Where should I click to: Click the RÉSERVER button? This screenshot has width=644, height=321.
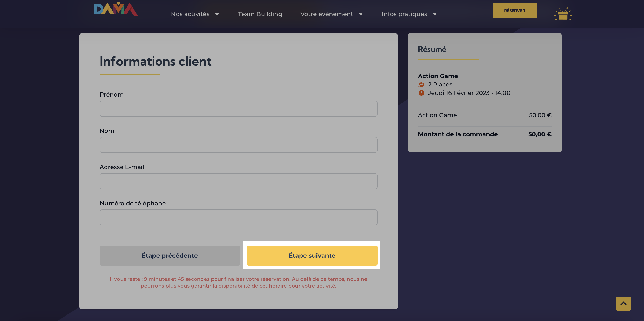coord(514,11)
